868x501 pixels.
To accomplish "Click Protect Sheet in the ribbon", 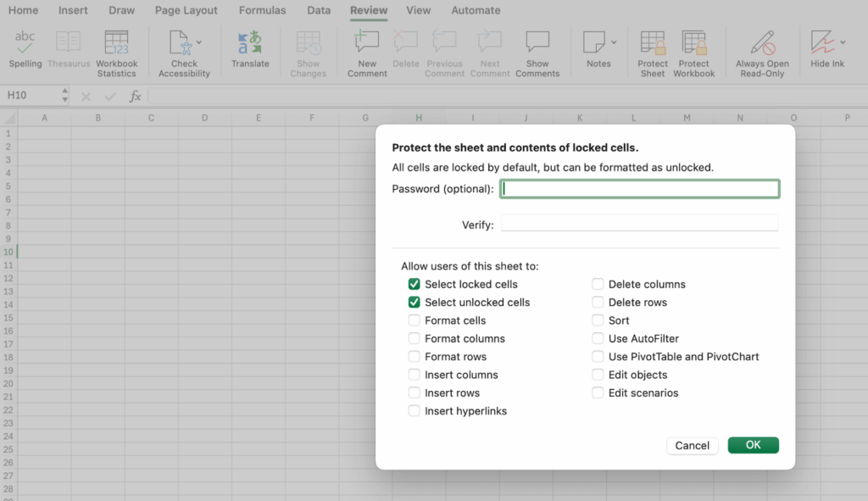I will (x=653, y=53).
